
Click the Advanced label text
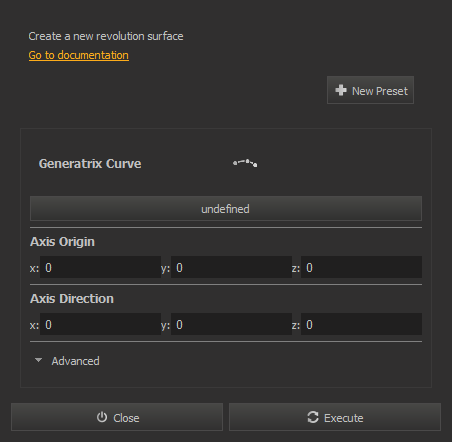click(x=75, y=361)
